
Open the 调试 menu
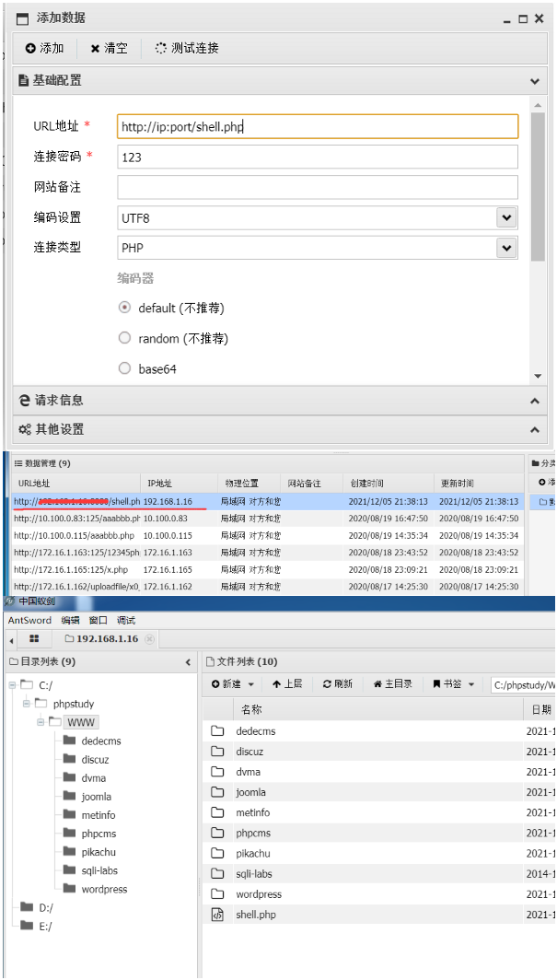click(126, 620)
